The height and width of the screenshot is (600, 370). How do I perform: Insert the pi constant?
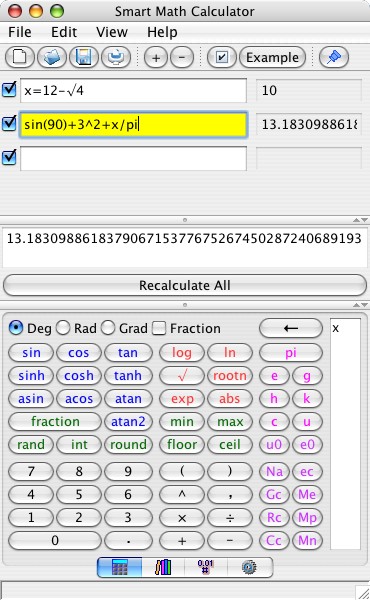(291, 353)
